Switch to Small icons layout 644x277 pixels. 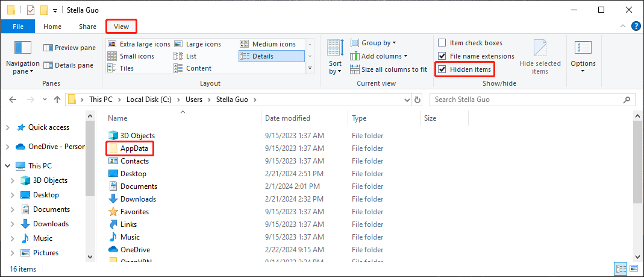tap(131, 56)
